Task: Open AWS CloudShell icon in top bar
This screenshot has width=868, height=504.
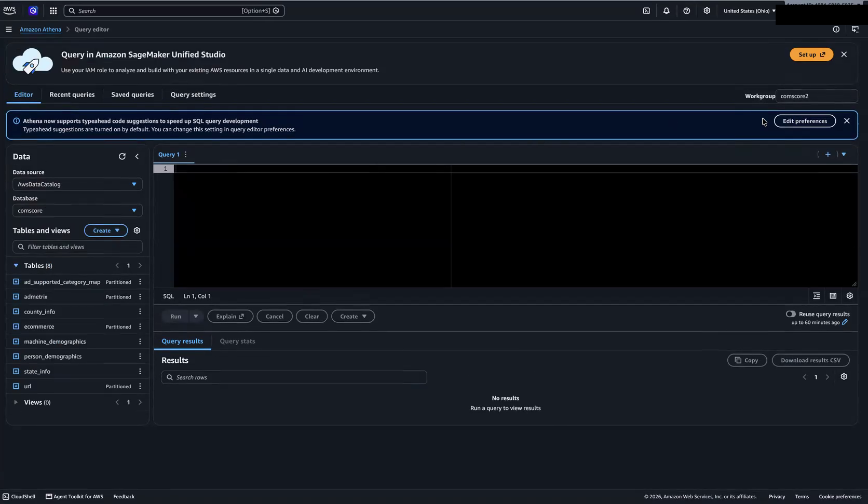Action: (x=646, y=11)
